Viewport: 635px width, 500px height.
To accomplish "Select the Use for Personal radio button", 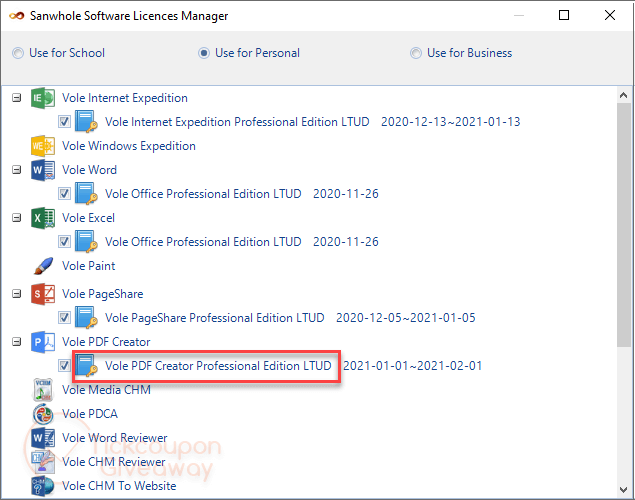I will [204, 53].
